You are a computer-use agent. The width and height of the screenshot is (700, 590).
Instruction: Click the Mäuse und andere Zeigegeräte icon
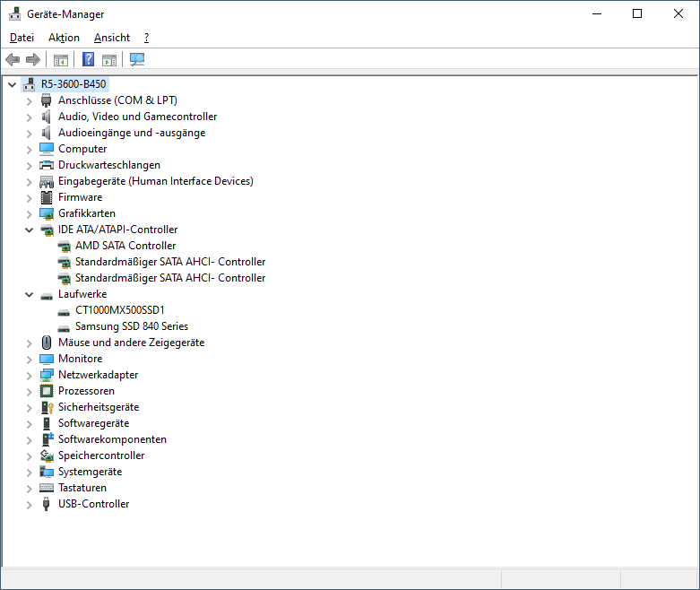click(47, 343)
